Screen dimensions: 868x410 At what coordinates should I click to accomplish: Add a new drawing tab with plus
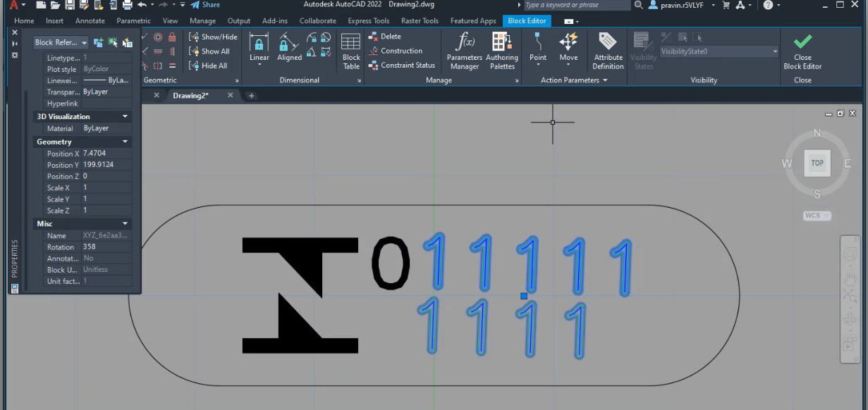pos(251,95)
